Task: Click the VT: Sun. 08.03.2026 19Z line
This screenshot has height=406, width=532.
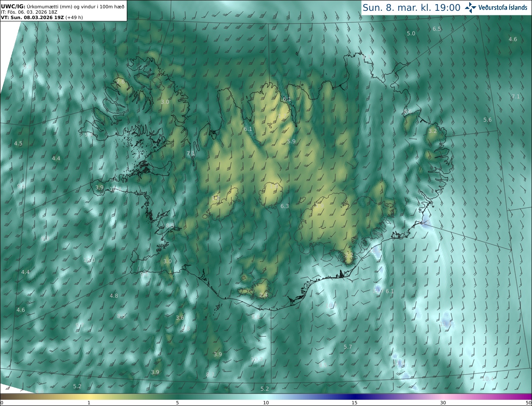Action: 42,18
